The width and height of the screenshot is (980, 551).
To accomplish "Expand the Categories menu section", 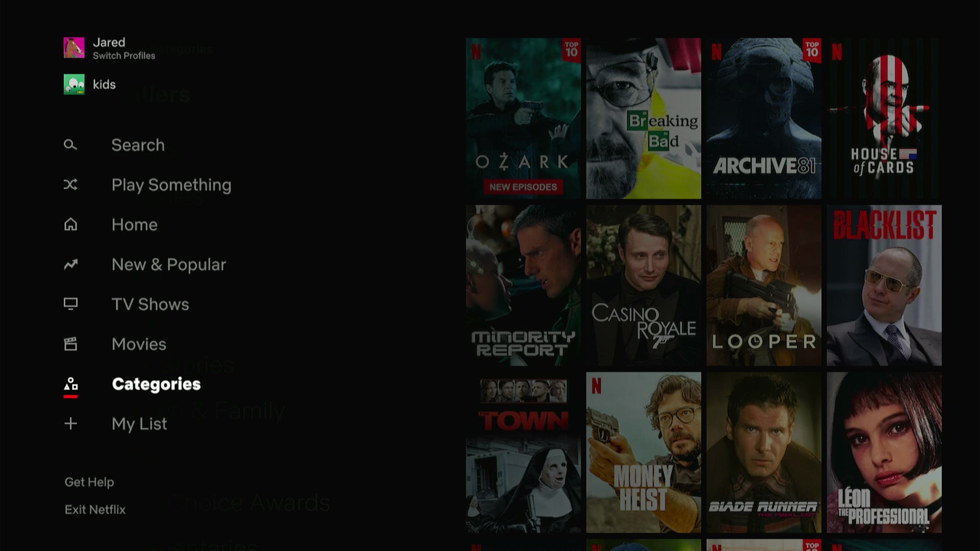I will coord(156,384).
